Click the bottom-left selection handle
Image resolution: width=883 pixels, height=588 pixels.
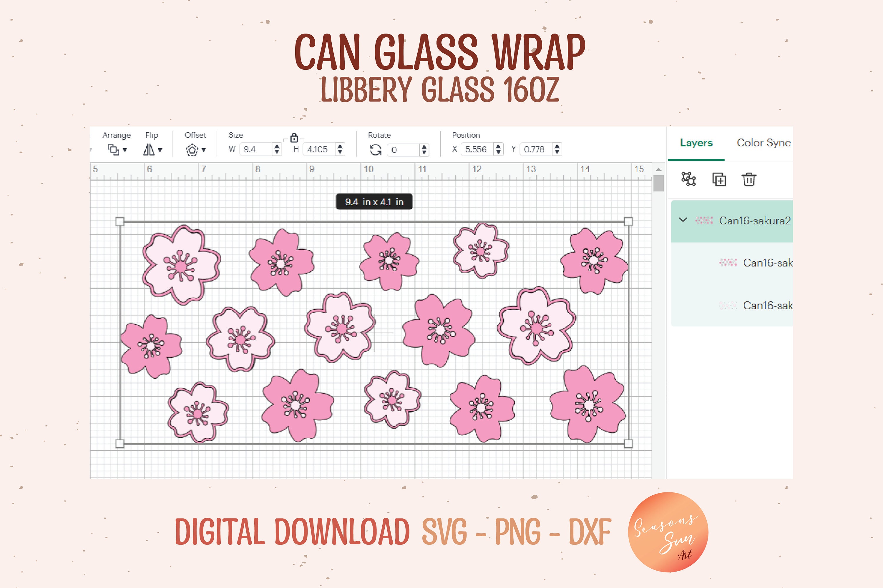point(120,444)
